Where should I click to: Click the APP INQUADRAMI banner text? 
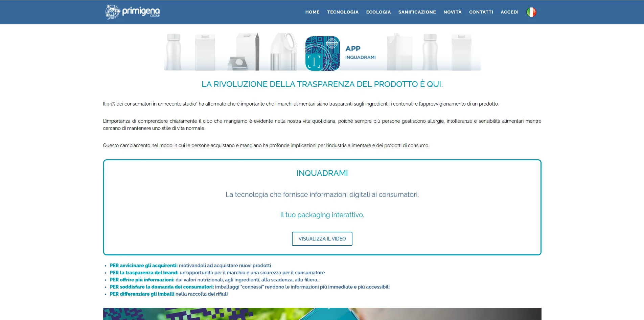(360, 52)
